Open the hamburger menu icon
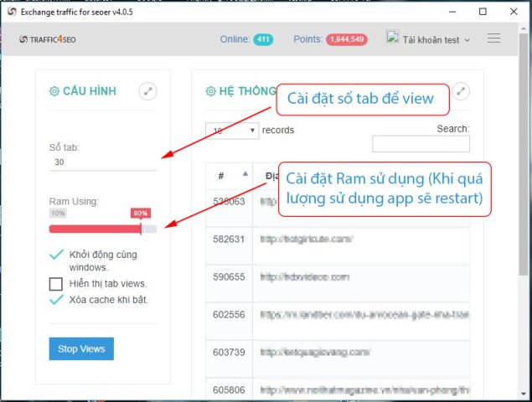 coord(493,38)
